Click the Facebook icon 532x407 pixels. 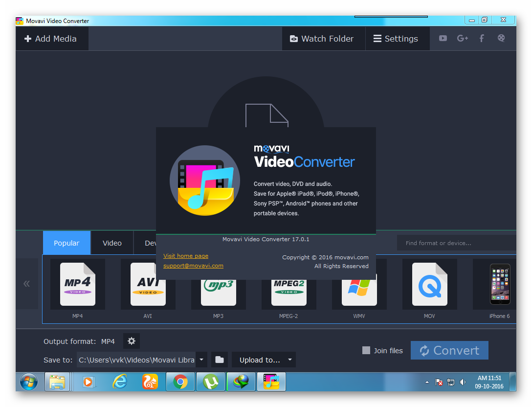[482, 38]
